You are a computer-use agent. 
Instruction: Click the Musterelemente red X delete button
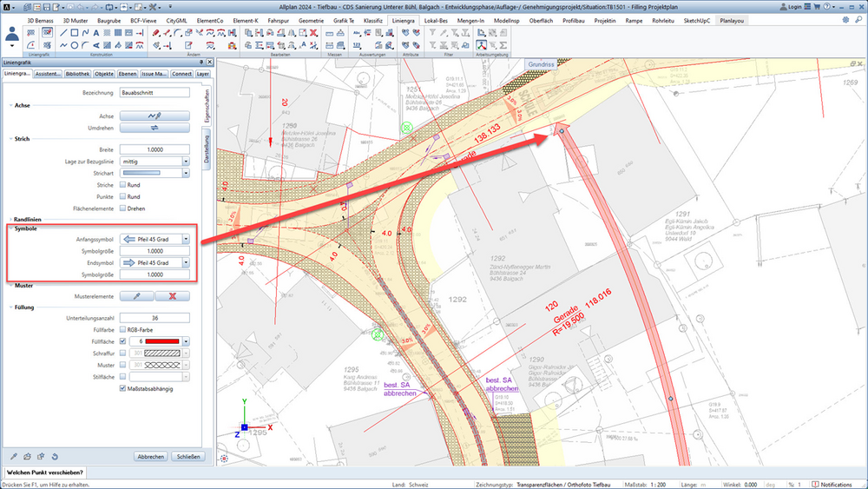pyautogui.click(x=172, y=296)
